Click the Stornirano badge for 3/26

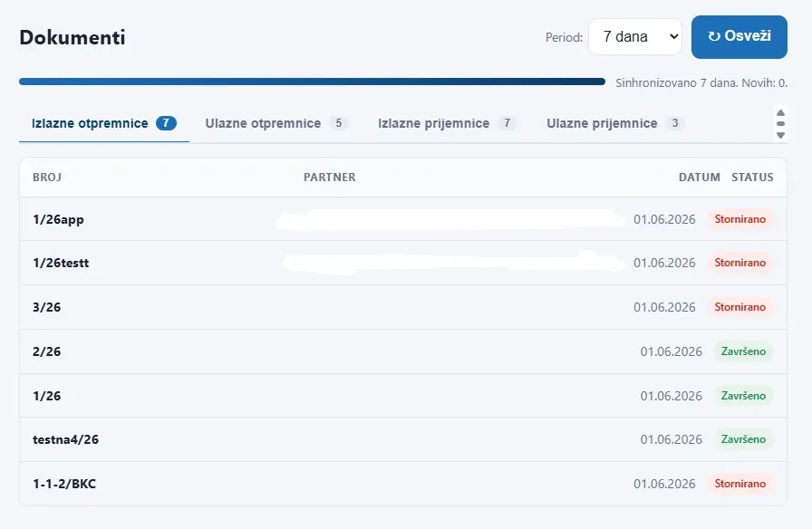coord(740,307)
